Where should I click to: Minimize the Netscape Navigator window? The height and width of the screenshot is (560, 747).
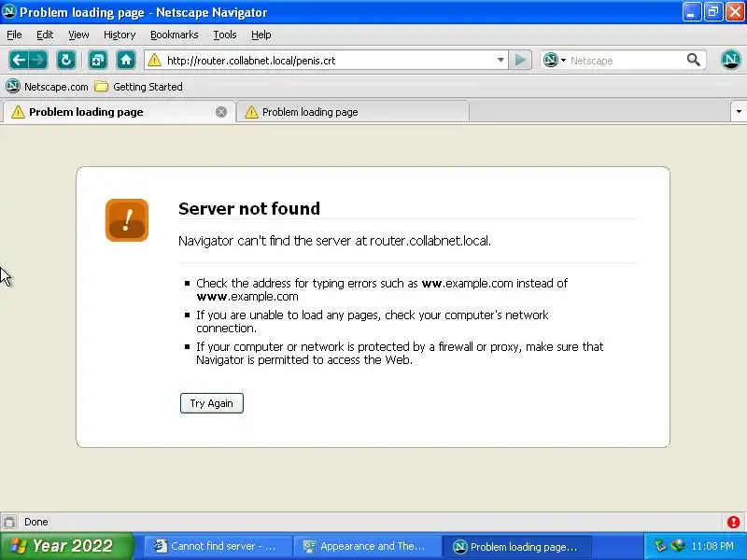691,11
